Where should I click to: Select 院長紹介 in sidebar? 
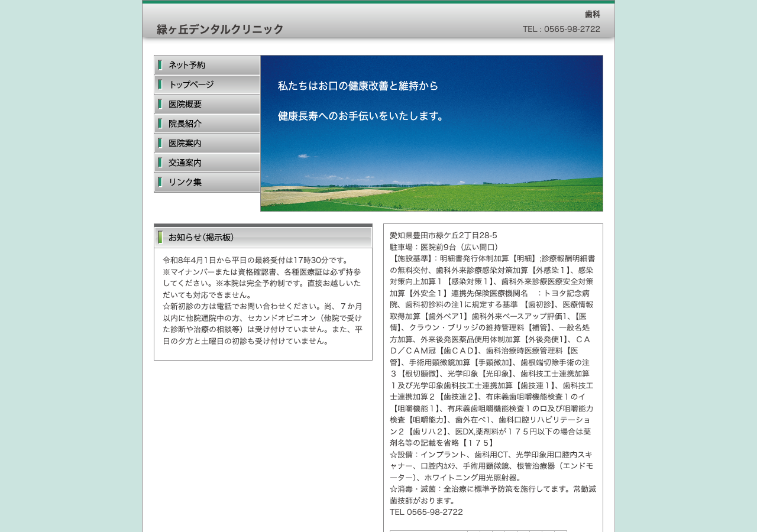pos(207,124)
